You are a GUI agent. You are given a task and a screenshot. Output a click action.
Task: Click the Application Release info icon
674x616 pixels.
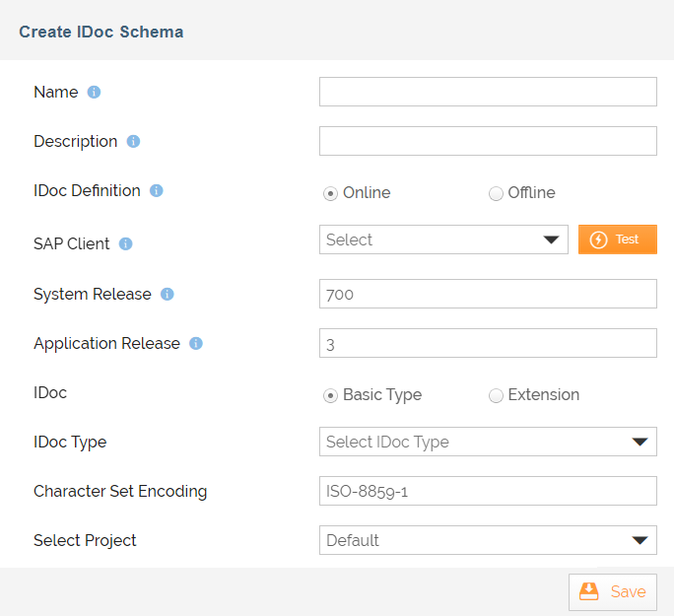(195, 344)
